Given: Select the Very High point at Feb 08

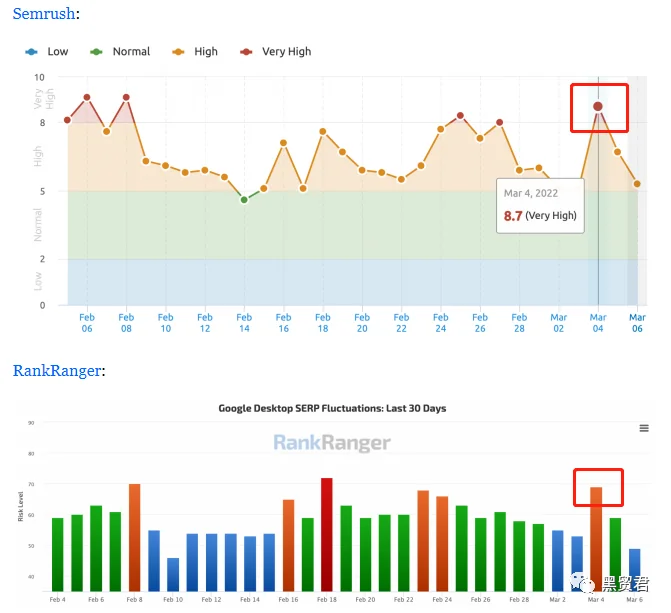Looking at the screenshot, I should pos(126,98).
